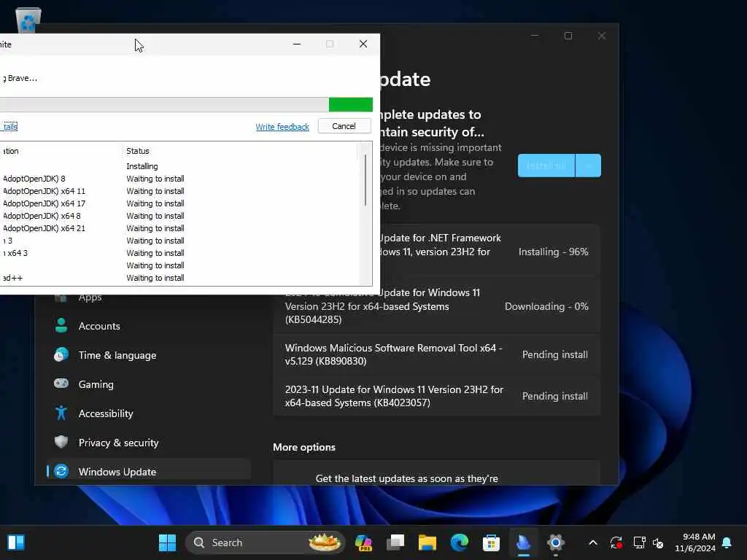747x560 pixels.
Task: Open the notifications bell
Action: 727,542
